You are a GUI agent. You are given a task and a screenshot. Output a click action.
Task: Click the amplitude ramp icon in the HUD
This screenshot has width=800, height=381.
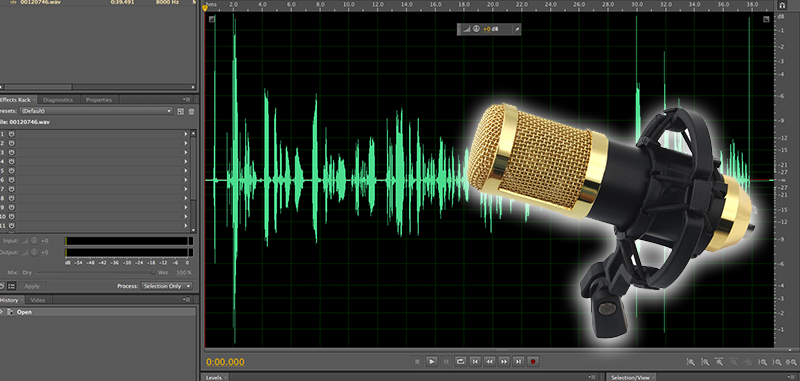[x=466, y=29]
